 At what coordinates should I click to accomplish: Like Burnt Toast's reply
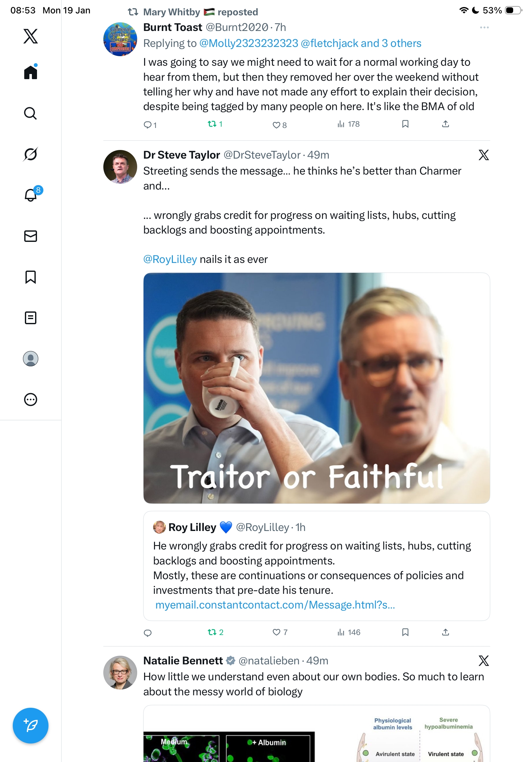point(276,125)
